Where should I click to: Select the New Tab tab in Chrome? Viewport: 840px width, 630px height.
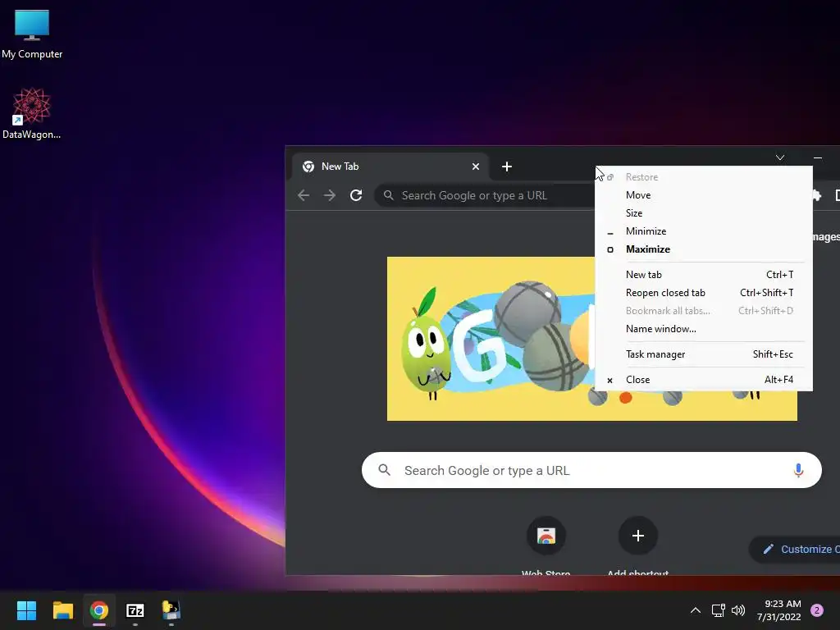390,167
